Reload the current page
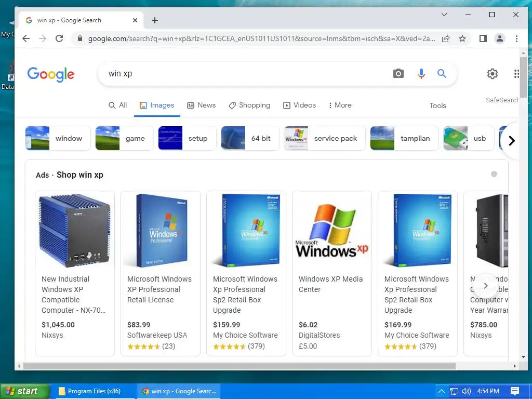The width and height of the screenshot is (532, 399). (x=59, y=38)
